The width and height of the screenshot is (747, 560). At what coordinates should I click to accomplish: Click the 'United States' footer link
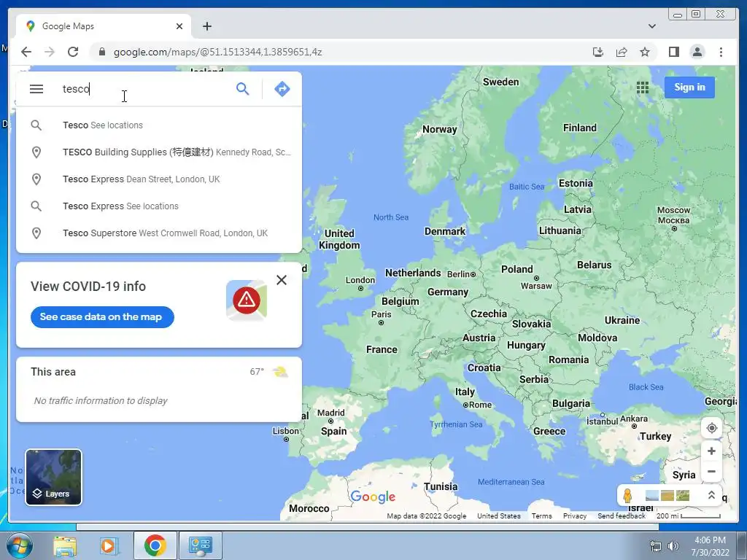click(x=499, y=516)
